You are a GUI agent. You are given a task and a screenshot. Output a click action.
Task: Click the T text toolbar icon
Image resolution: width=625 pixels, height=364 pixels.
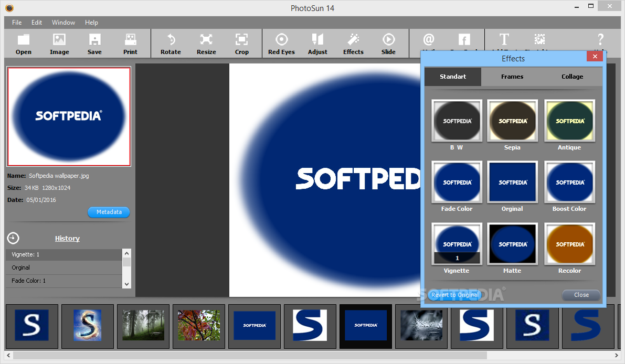(504, 39)
